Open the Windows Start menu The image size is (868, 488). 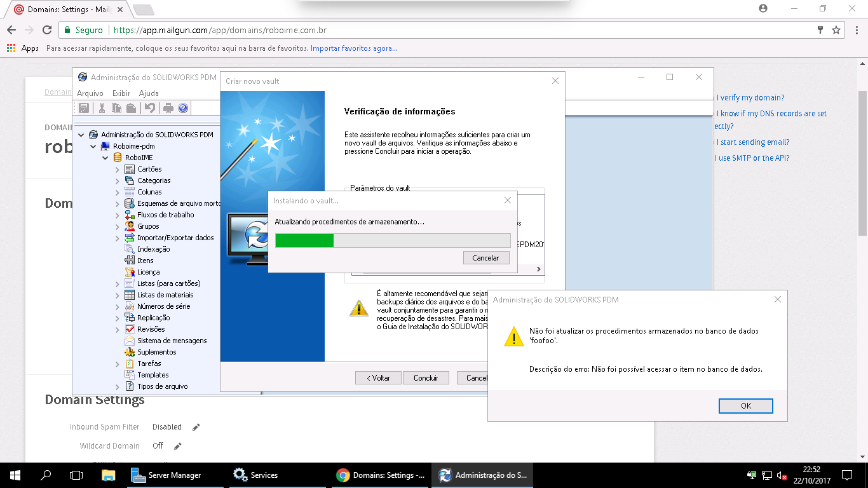coord(15,475)
